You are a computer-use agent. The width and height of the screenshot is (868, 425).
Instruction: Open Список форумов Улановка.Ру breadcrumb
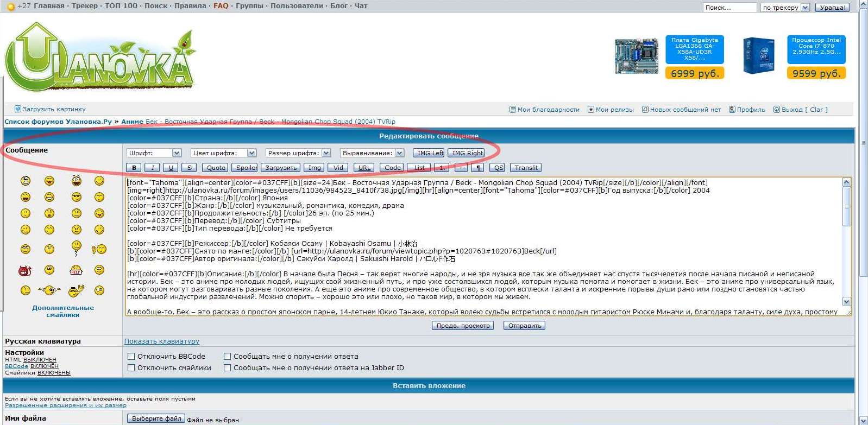point(58,122)
